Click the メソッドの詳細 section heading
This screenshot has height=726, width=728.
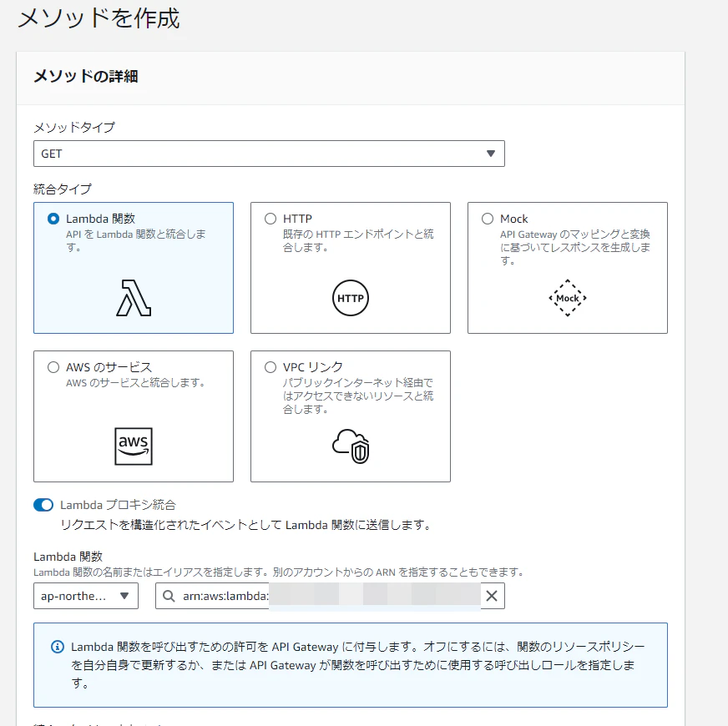coord(86,76)
